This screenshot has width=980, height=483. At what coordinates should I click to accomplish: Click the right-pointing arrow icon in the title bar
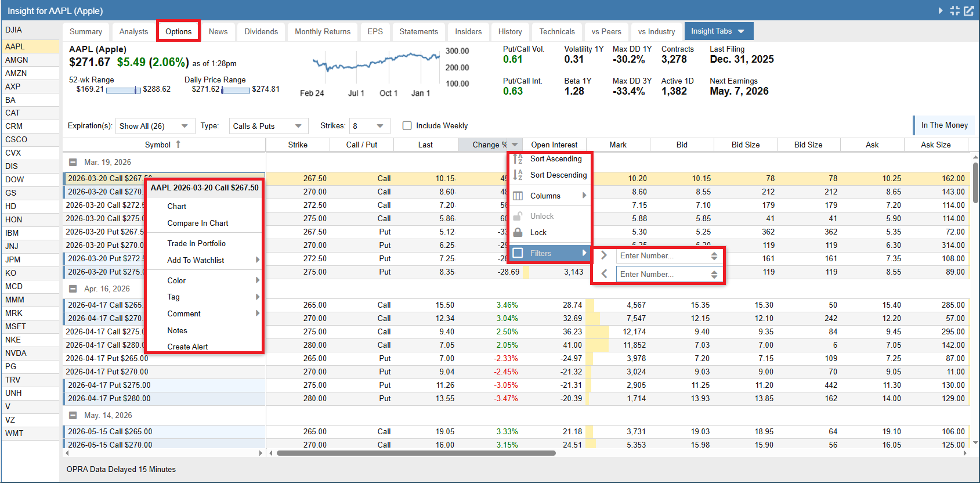pyautogui.click(x=941, y=10)
